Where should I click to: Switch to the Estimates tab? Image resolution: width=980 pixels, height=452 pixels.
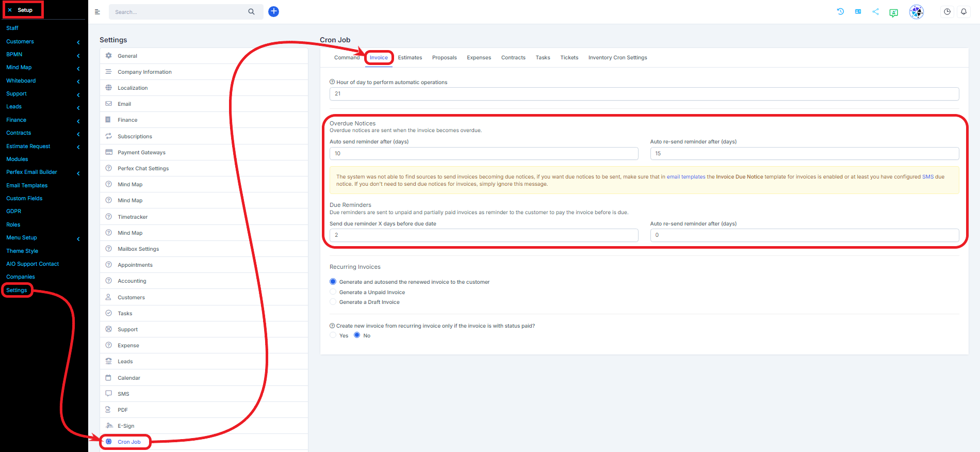tap(410, 57)
